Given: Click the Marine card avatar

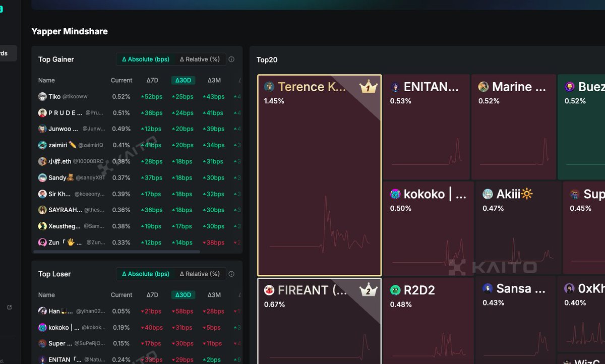Looking at the screenshot, I should pyautogui.click(x=483, y=87).
